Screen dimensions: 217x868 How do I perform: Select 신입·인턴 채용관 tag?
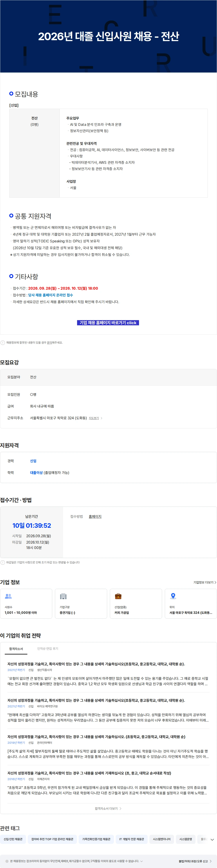[13, 839]
